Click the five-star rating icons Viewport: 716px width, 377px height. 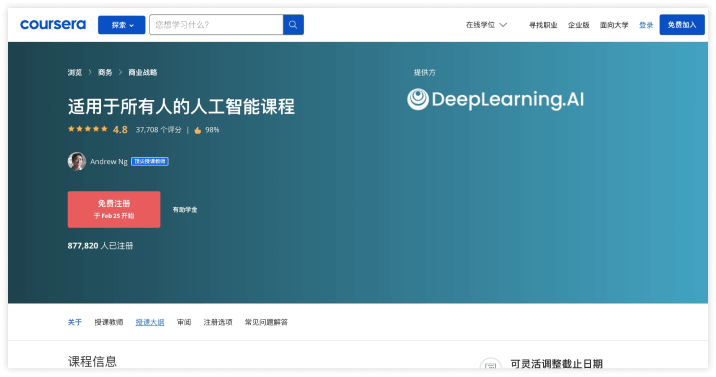(x=88, y=129)
